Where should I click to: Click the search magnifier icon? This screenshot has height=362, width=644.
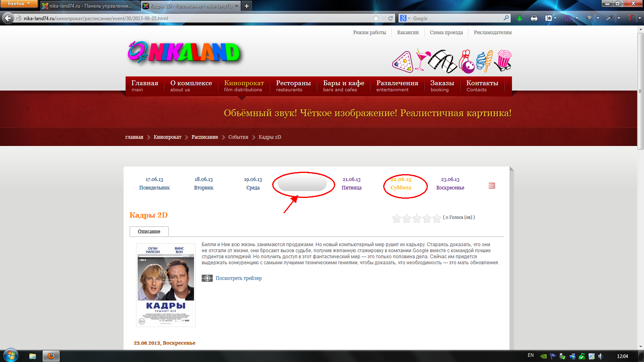pos(506,18)
